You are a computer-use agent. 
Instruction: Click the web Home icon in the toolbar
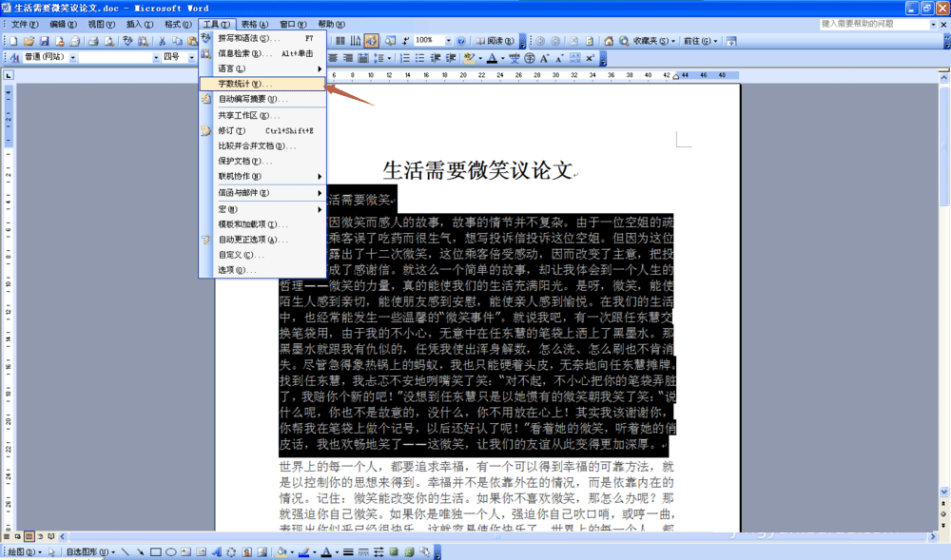pos(609,41)
